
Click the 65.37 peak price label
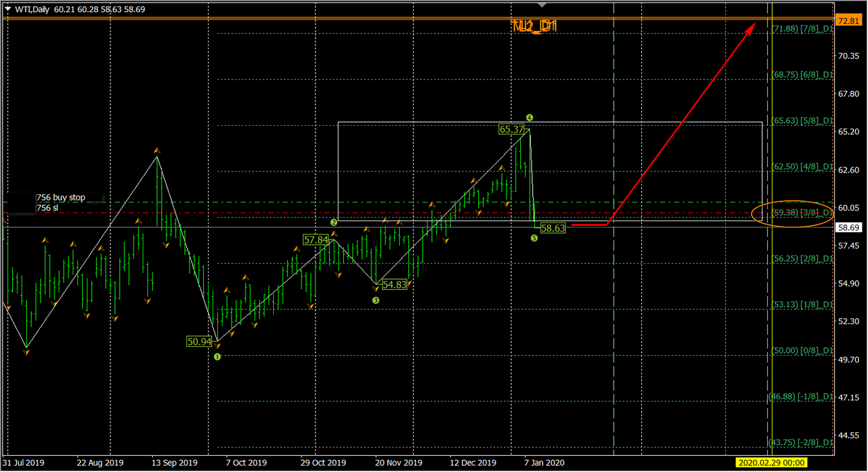click(x=511, y=129)
